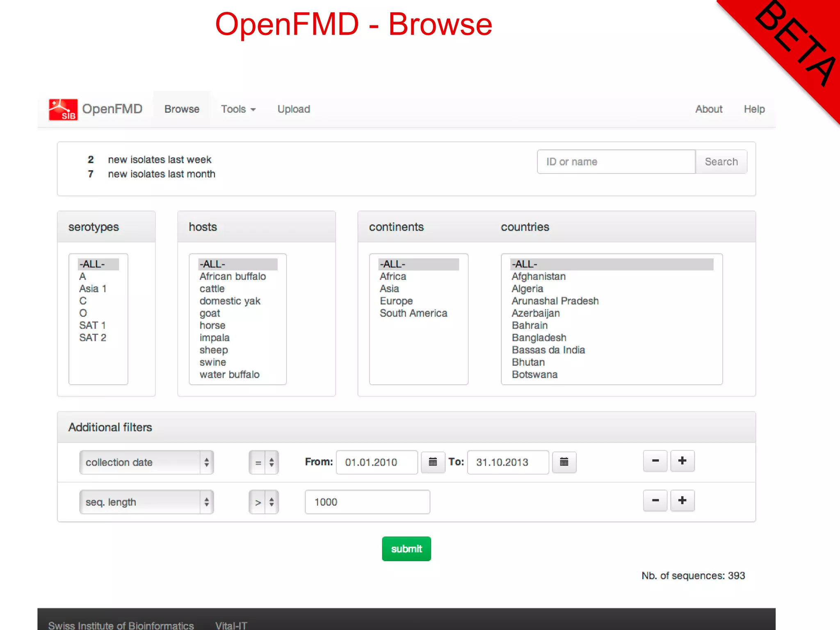Open the seq. length field dropdown
This screenshot has width=840, height=630.
146,502
